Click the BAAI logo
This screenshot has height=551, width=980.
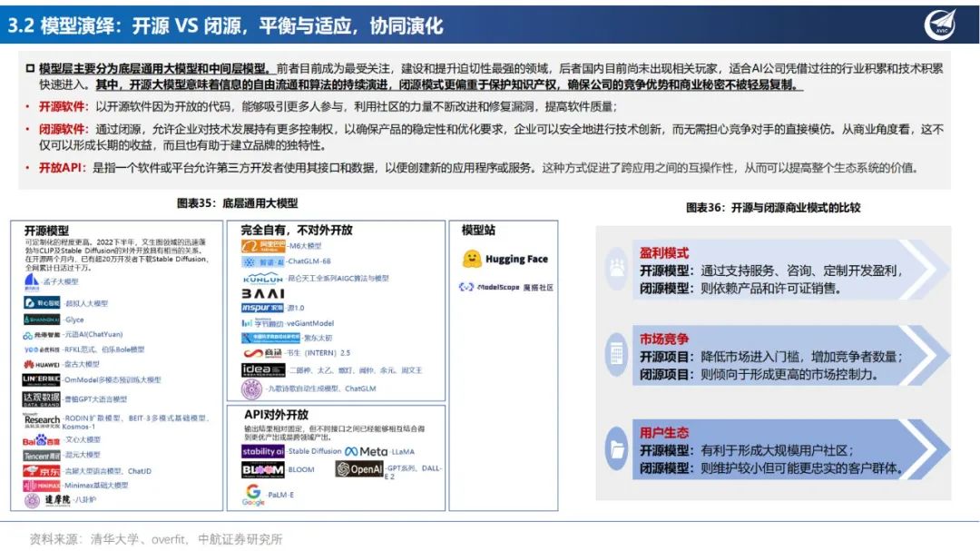tap(263, 293)
